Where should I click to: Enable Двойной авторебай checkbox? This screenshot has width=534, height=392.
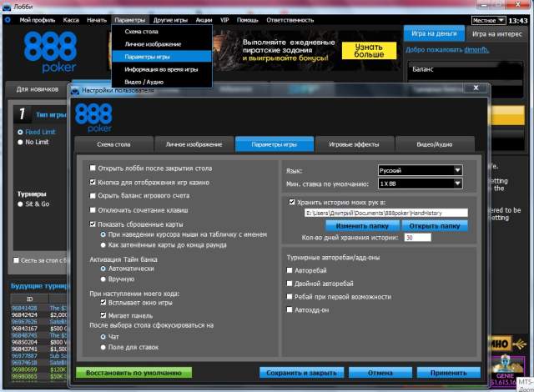point(290,283)
